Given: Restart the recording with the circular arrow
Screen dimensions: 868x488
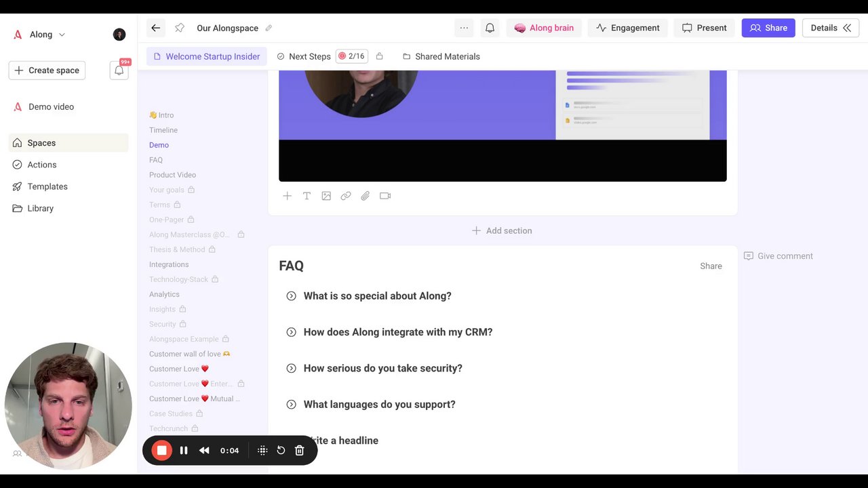Looking at the screenshot, I should coord(281,450).
